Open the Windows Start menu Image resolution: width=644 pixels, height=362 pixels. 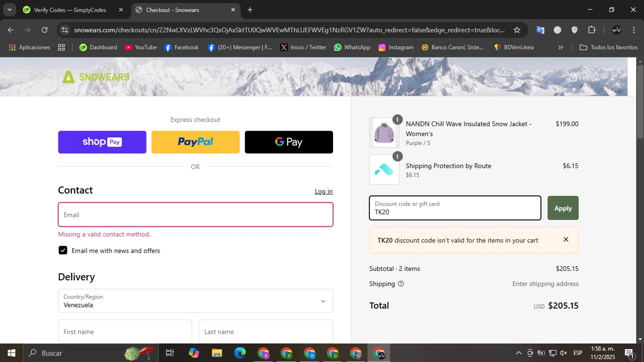pyautogui.click(x=12, y=353)
